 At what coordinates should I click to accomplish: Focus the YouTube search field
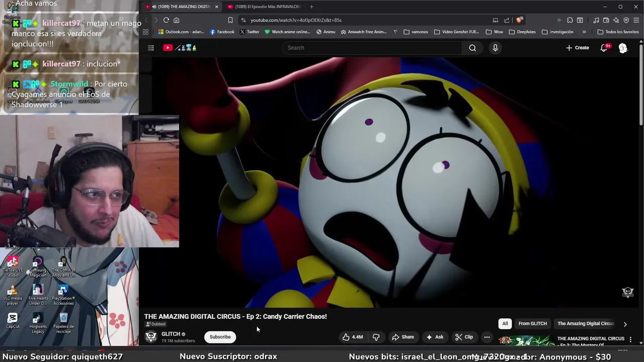click(x=372, y=48)
